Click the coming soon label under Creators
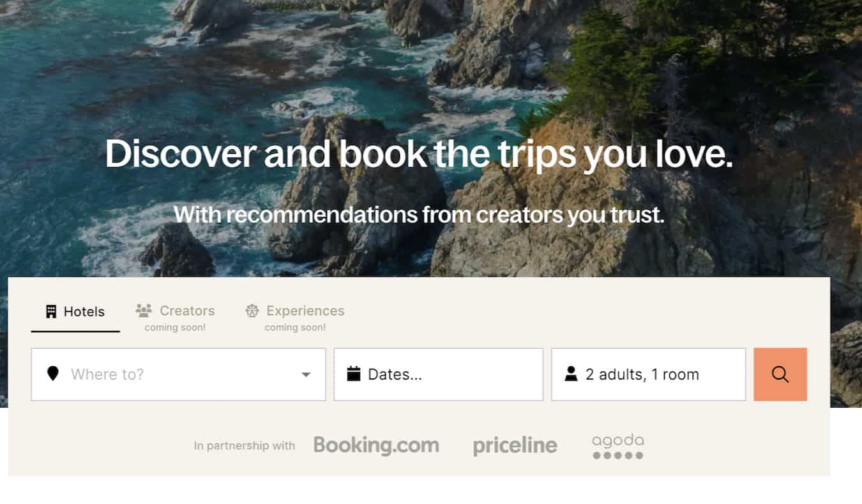This screenshot has width=862, height=504. pos(175,327)
